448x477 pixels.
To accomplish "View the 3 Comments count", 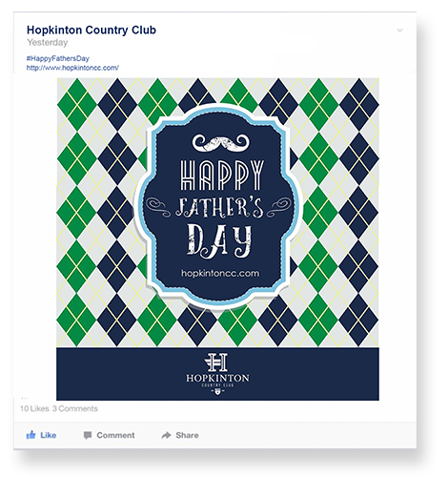I will click(75, 408).
